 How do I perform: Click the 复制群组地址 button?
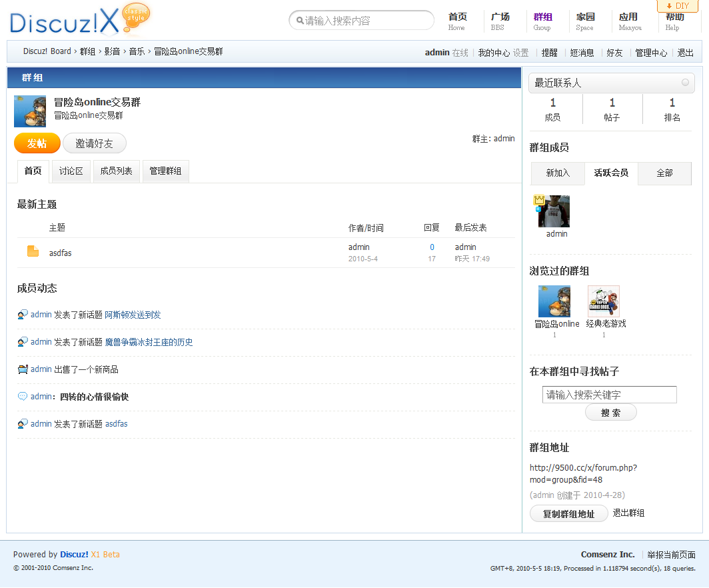(568, 514)
